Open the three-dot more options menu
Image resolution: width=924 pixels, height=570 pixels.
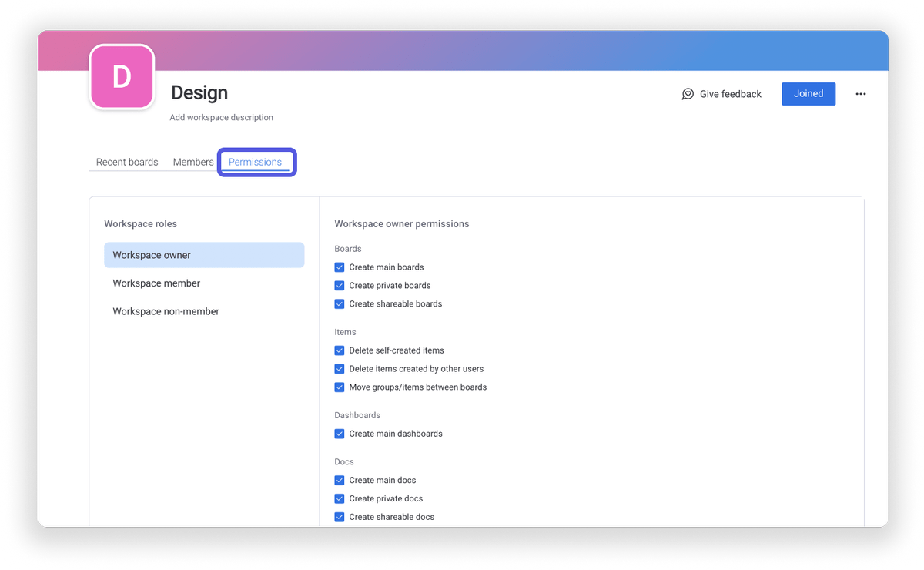tap(861, 94)
